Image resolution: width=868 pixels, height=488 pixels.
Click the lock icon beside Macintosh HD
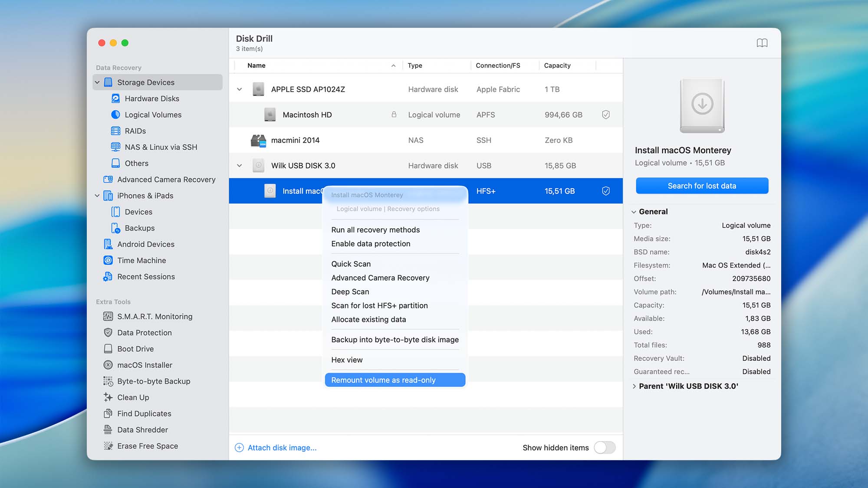tap(394, 115)
